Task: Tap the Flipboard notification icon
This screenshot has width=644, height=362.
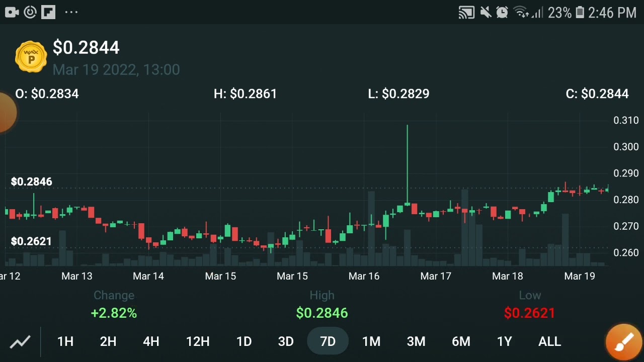Action: 48,12
